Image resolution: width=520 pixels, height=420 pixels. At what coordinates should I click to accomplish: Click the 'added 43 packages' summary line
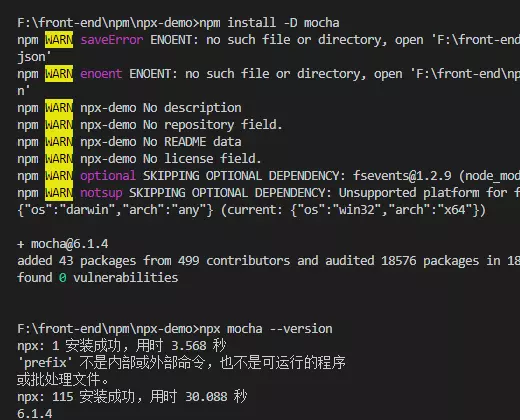(269, 261)
